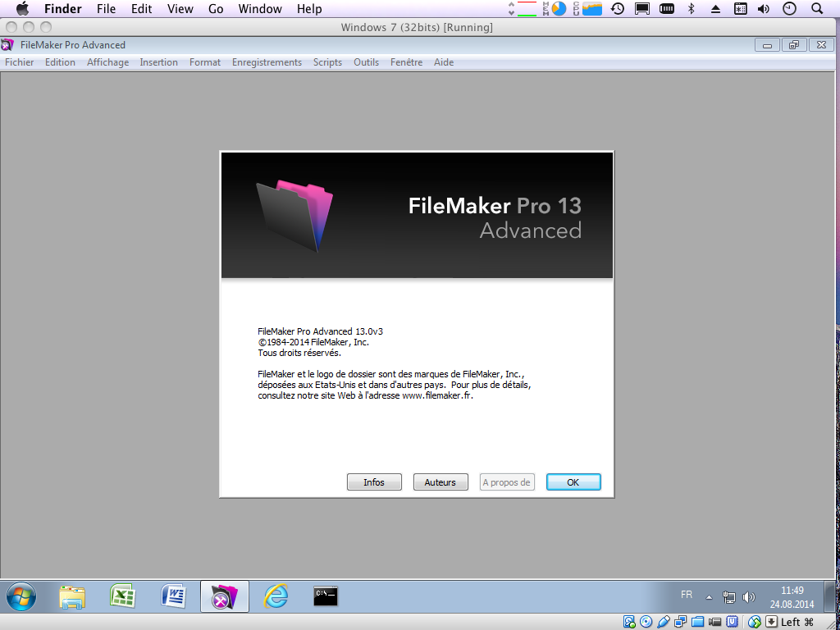Click the FR language indicator

click(687, 595)
